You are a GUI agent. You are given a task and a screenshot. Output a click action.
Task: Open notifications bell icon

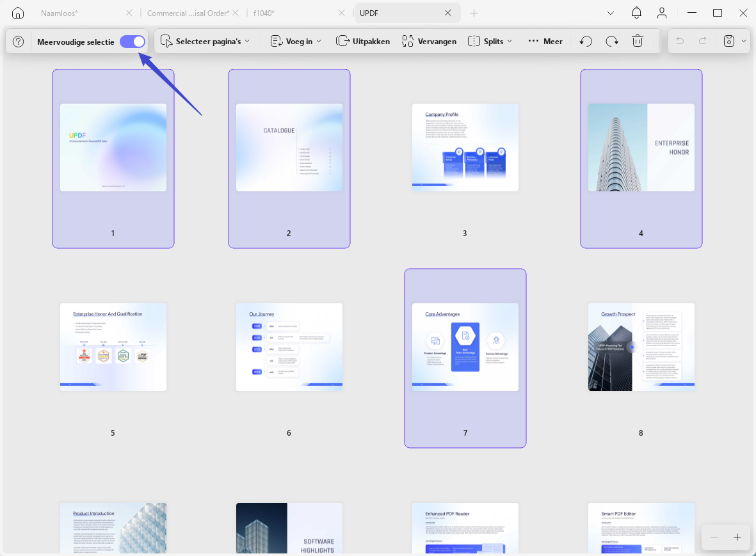[x=636, y=13]
